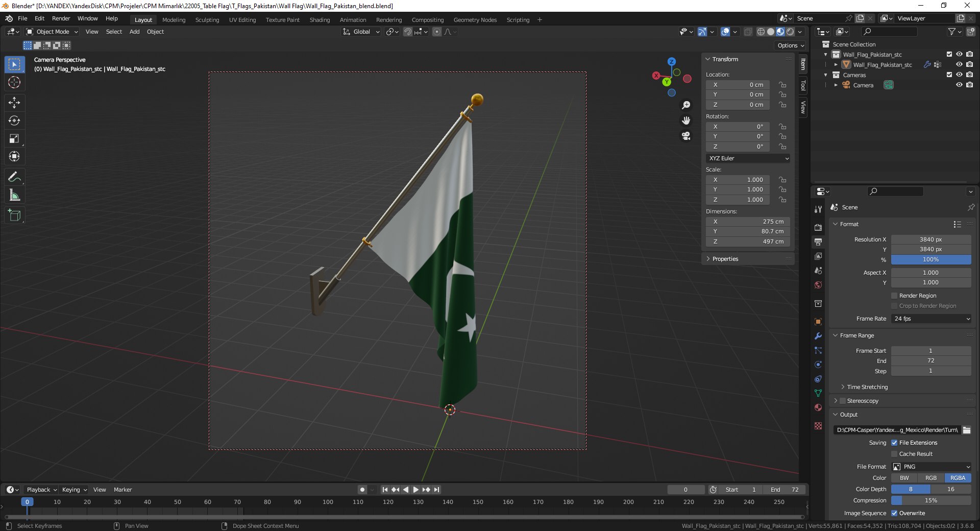
Task: Open the World properties tab icon
Action: point(818,284)
